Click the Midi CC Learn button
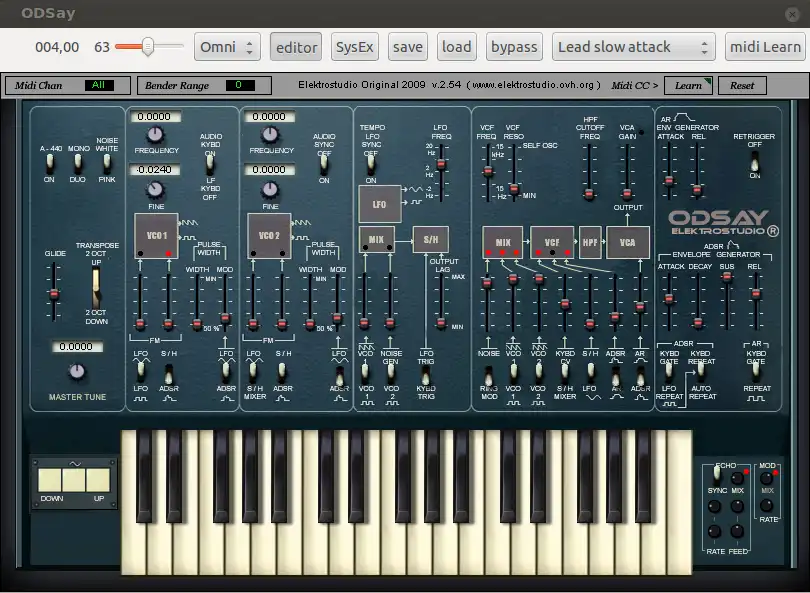The height and width of the screenshot is (593, 810). click(x=688, y=86)
